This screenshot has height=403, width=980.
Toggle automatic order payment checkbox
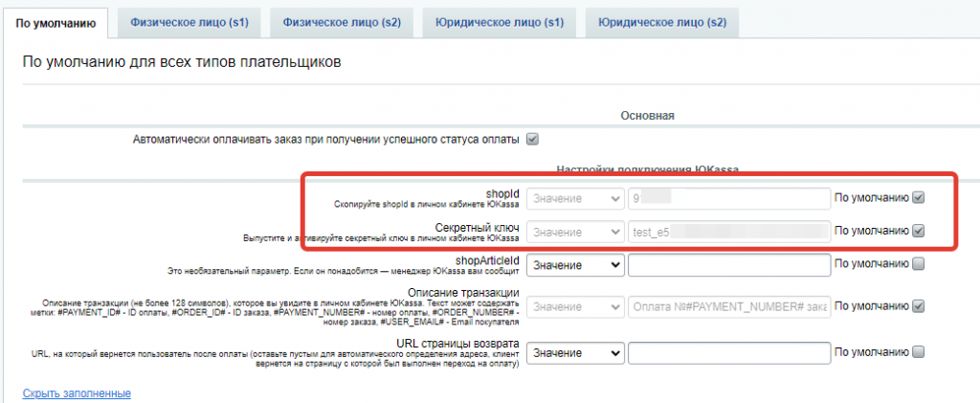coord(533,140)
